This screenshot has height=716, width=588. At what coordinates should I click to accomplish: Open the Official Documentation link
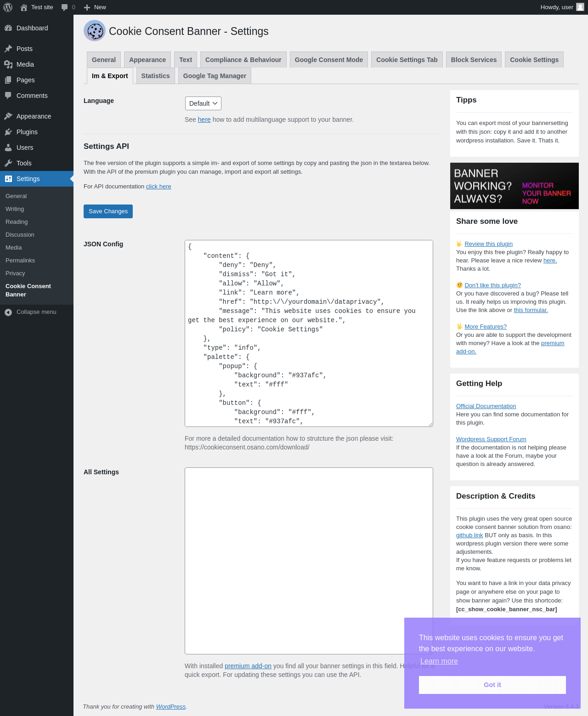pos(486,406)
